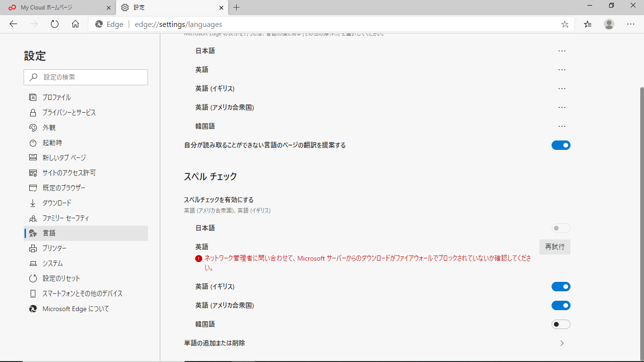The image size is (644, 362).
Task: Open システム settings section
Action: (86, 263)
